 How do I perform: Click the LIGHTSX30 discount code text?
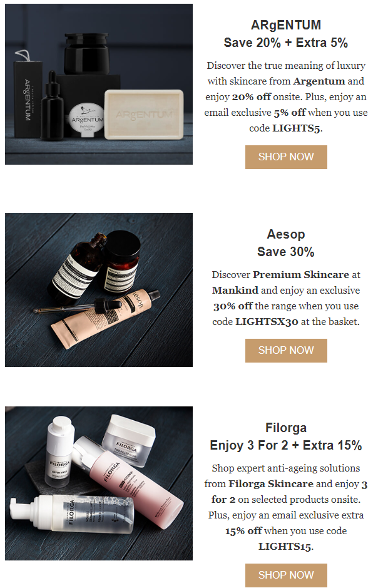point(267,322)
